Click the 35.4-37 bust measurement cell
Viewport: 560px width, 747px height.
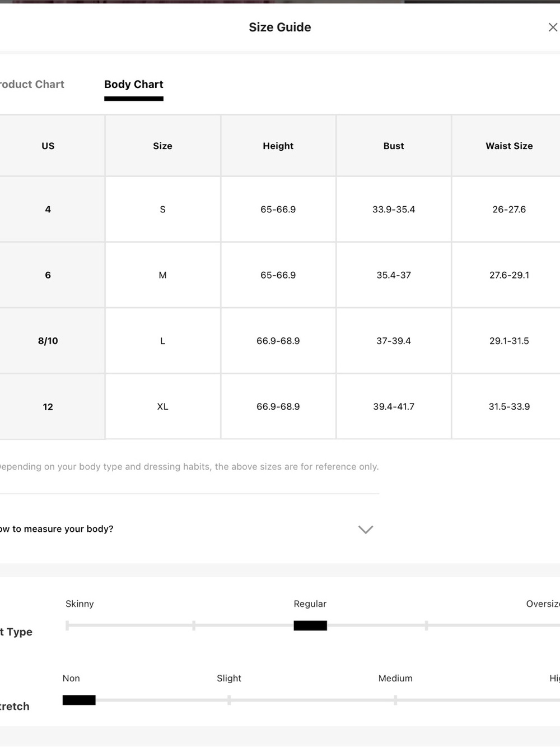tap(394, 275)
